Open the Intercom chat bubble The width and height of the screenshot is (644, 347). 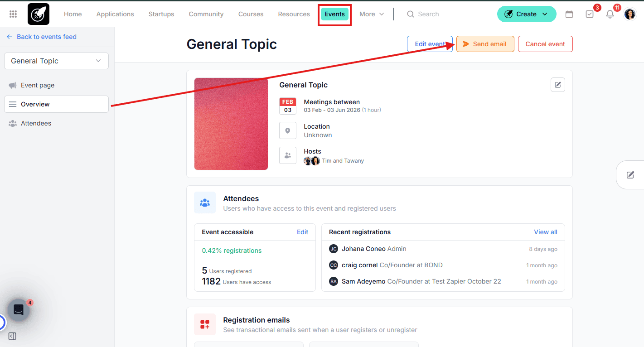19,310
